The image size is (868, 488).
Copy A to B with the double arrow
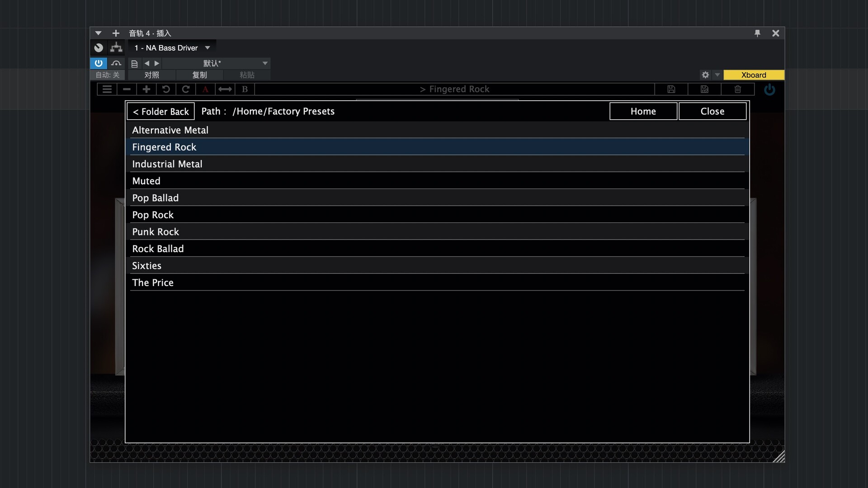(x=225, y=89)
